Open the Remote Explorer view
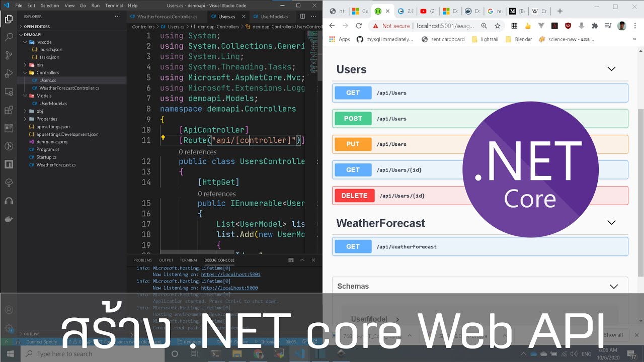This screenshot has height=362, width=644. click(x=9, y=92)
